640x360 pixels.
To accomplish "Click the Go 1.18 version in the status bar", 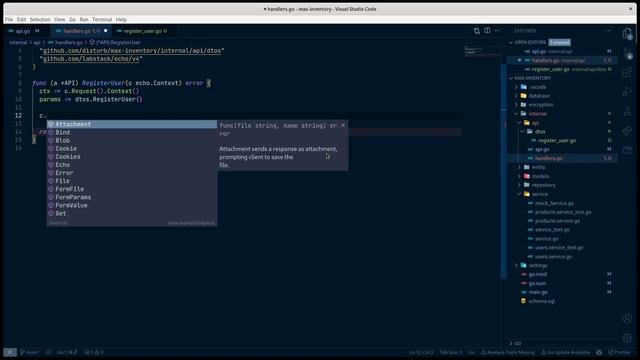I will click(67, 352).
